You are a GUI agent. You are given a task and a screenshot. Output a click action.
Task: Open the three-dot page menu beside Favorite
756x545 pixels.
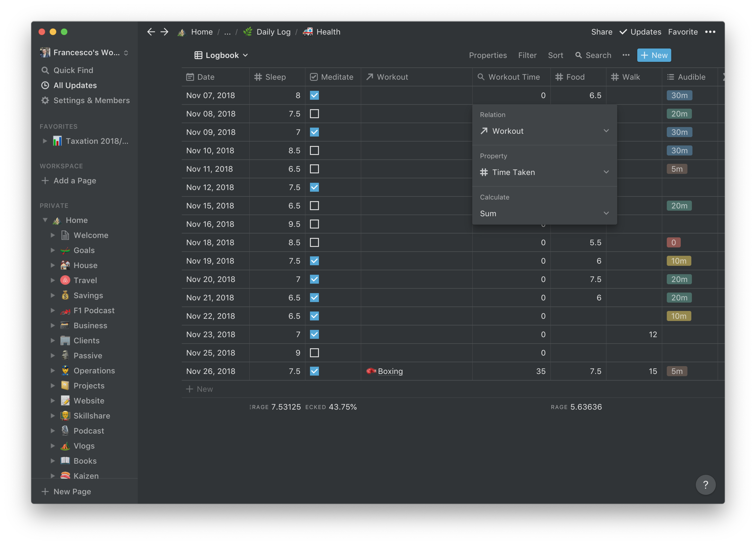[x=710, y=32]
